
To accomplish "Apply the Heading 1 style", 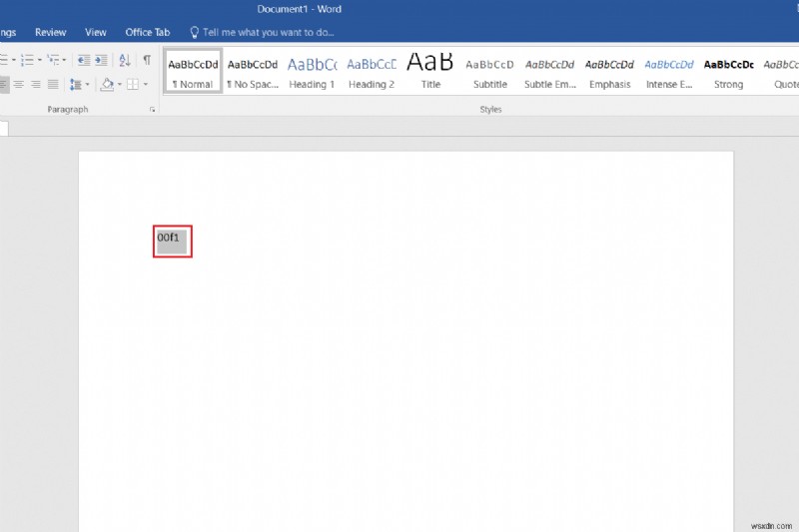I will pyautogui.click(x=312, y=71).
